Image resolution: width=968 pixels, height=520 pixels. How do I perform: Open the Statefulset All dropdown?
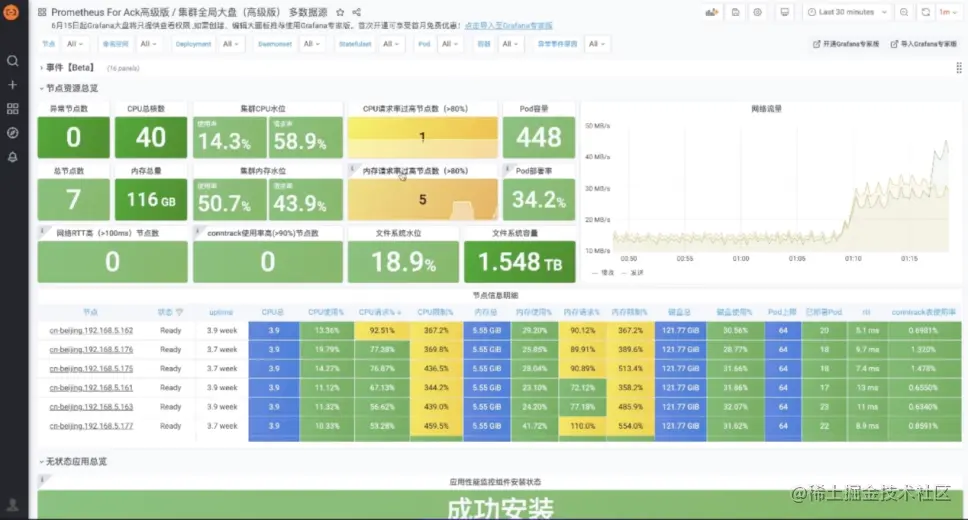390,44
